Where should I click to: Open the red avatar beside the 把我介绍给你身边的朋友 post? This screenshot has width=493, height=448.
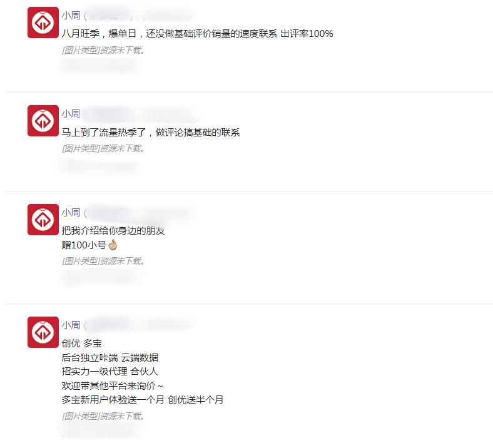pos(43,220)
